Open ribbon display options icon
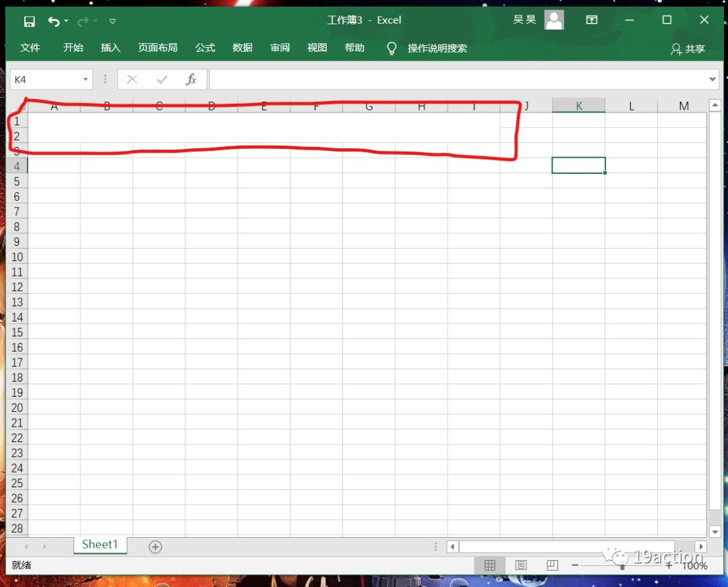This screenshot has height=587, width=728. point(592,20)
